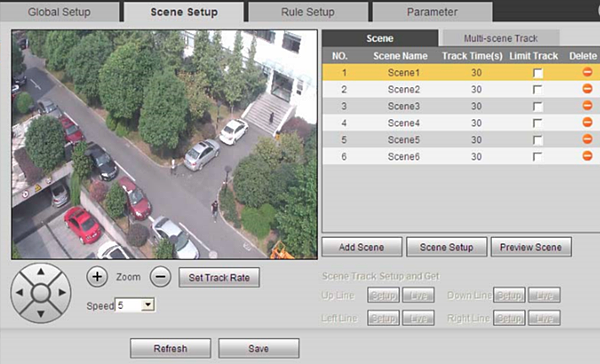Tick the Limit Track box for Scene3
The image size is (600, 364).
point(538,106)
